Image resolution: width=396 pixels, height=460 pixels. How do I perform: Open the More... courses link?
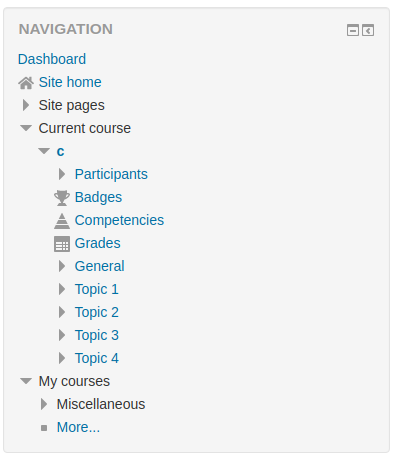[78, 427]
